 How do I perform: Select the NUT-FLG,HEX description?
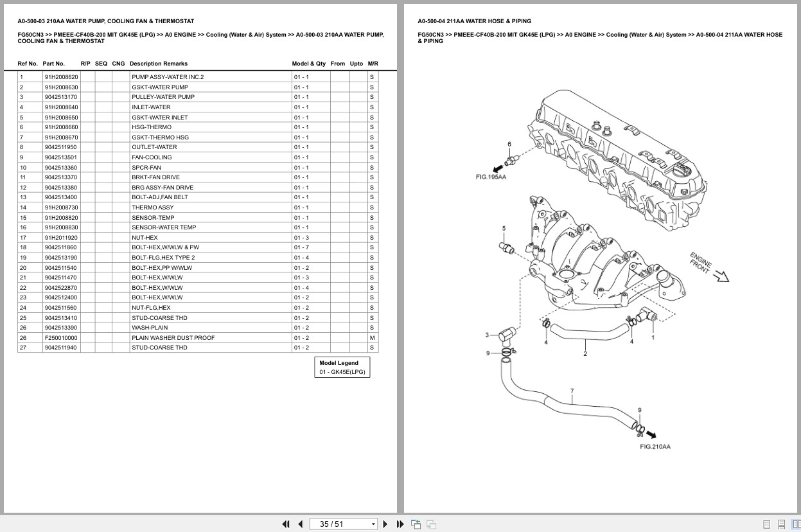coord(151,308)
